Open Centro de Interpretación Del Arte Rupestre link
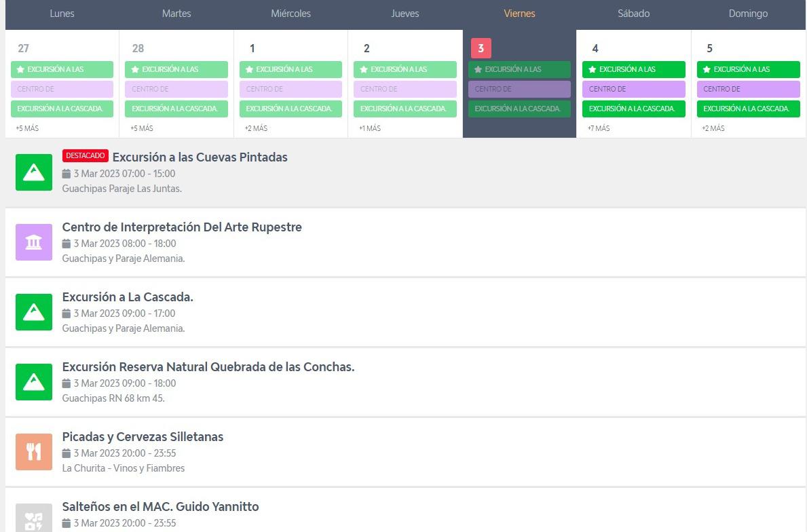Screen dimensions: 807x532 point(182,227)
